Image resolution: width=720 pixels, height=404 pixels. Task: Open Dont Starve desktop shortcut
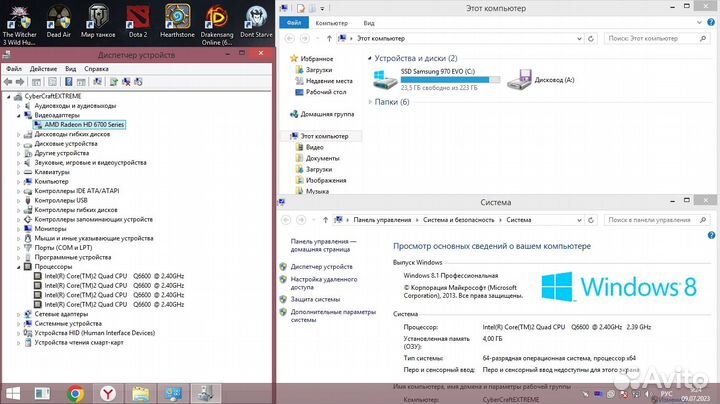256,22
